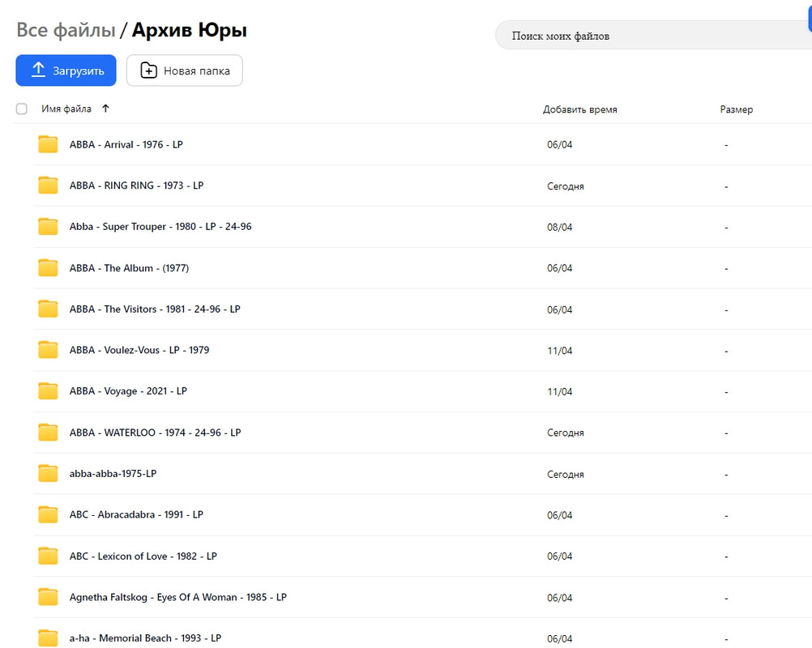Click the folder icon for Abba - Super Trouper
Screen dimensions: 812x648
(x=48, y=227)
